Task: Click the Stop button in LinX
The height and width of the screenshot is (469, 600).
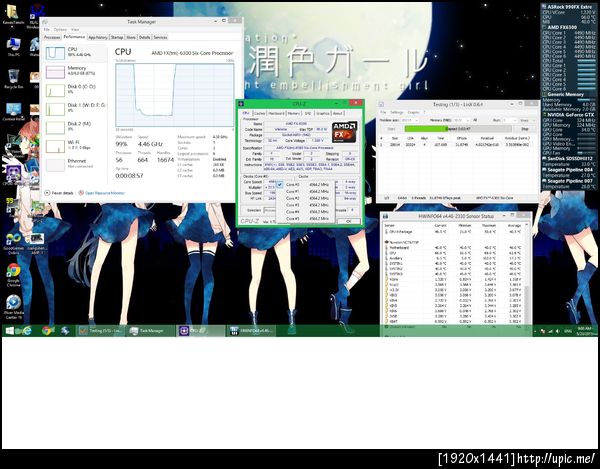Action: tap(525, 129)
